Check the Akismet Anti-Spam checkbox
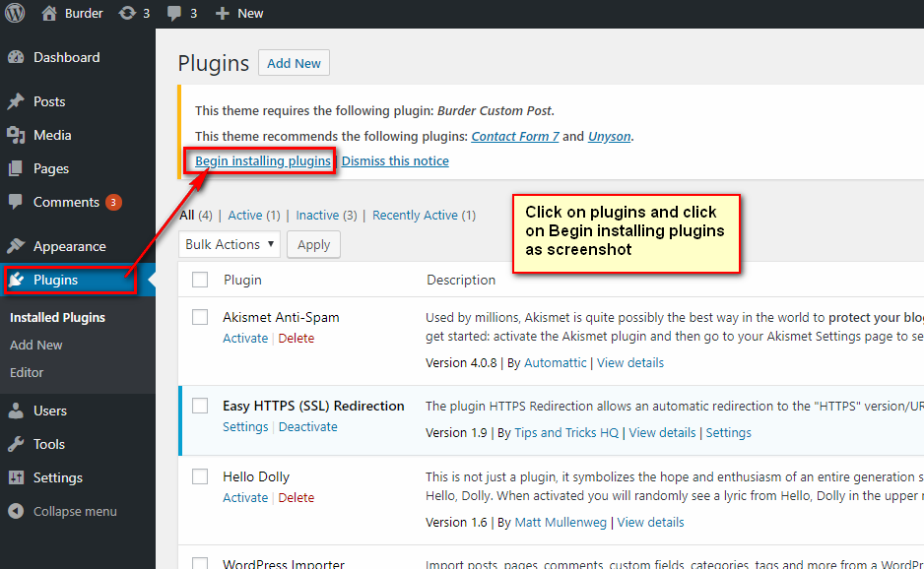Image resolution: width=924 pixels, height=569 pixels. [x=200, y=317]
